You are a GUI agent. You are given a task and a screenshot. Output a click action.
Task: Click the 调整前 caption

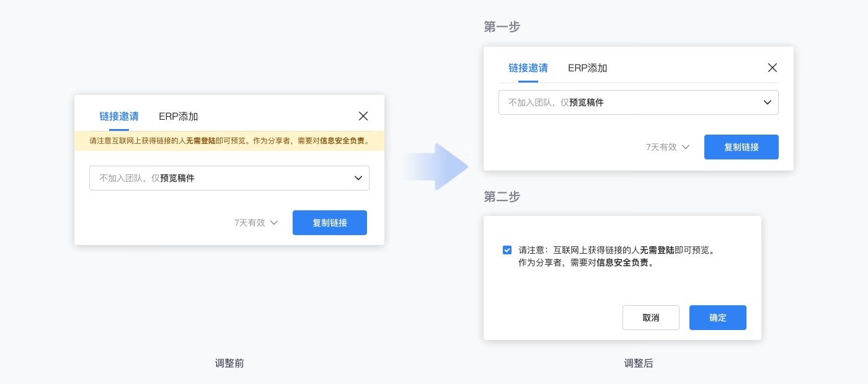[x=229, y=364]
